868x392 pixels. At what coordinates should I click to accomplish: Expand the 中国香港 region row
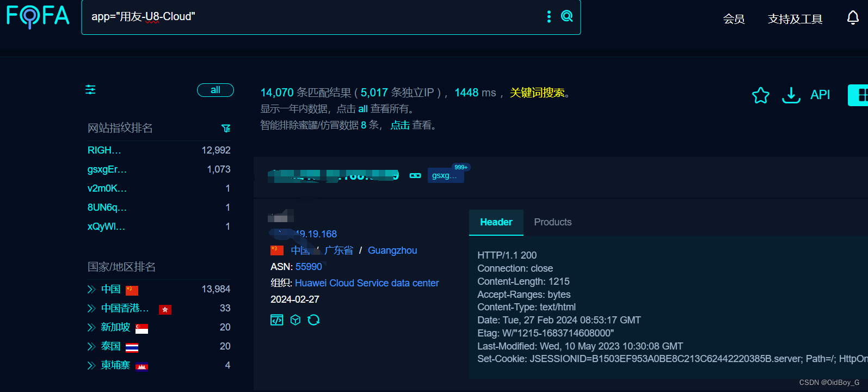91,308
